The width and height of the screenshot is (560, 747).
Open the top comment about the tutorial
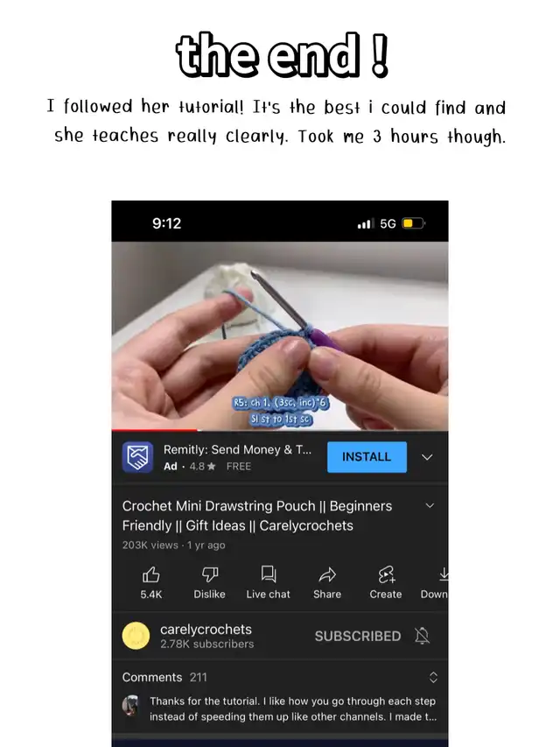click(293, 708)
